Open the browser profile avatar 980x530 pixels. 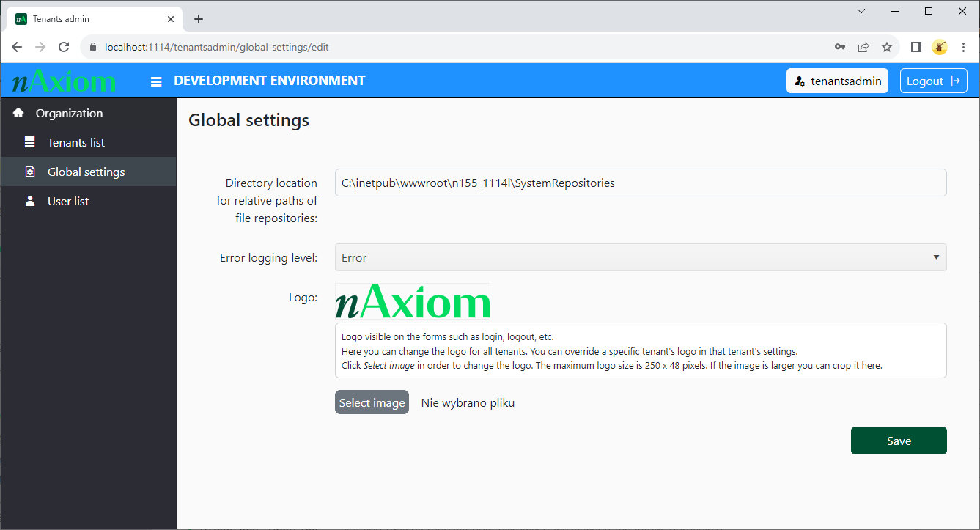(939, 47)
